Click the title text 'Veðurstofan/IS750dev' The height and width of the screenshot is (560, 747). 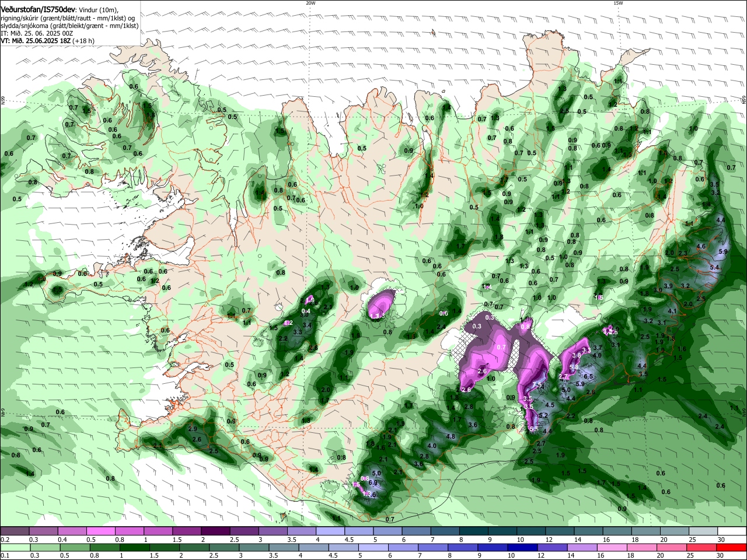pyautogui.click(x=38, y=10)
